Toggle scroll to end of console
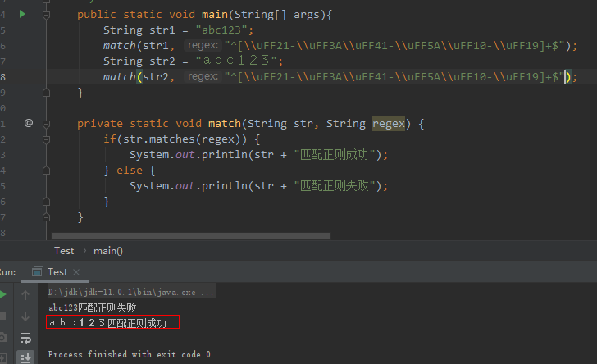 [25, 357]
